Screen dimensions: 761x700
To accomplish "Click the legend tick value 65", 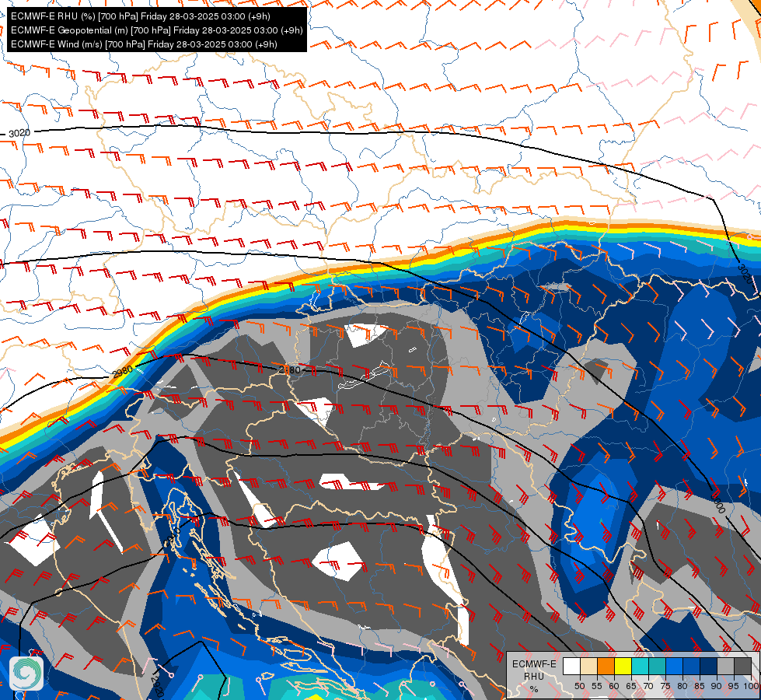I will point(631,686).
